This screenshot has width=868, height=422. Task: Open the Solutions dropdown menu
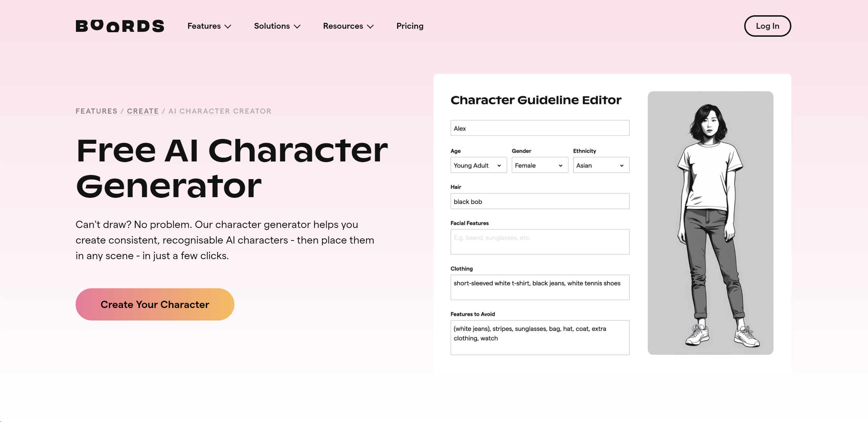pos(276,25)
